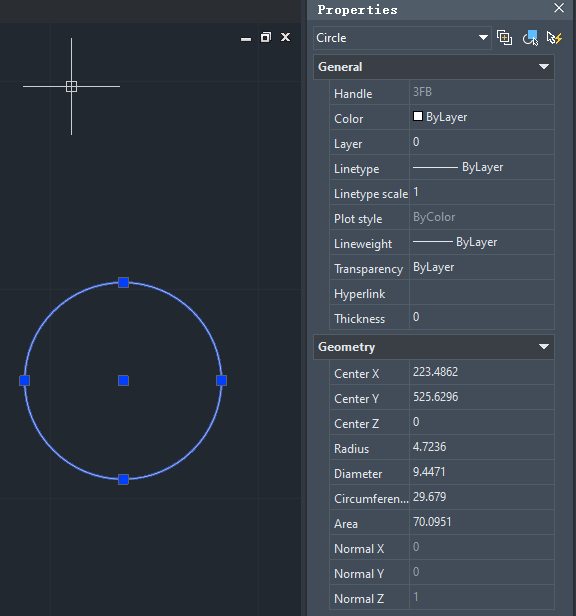Click the Select Objects icon
Viewport: 576px width, 616px height.
tap(530, 38)
